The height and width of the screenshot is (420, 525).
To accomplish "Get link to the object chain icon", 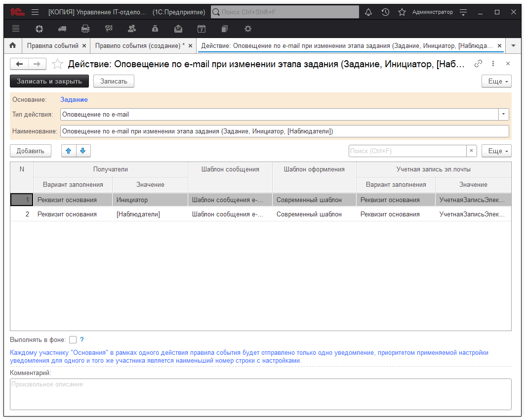I will (x=478, y=64).
